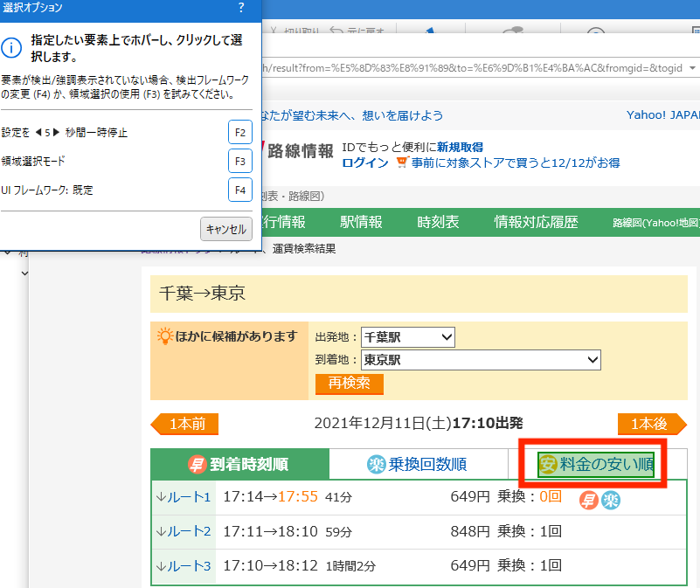The image size is (700, 588).
Task: Click the F4 UI フレームワーク button
Action: [240, 190]
